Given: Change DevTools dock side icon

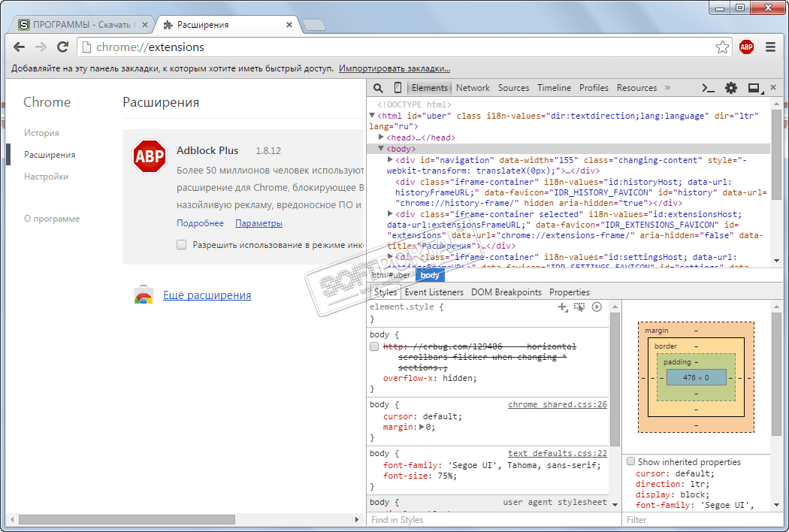Looking at the screenshot, I should pos(754,88).
